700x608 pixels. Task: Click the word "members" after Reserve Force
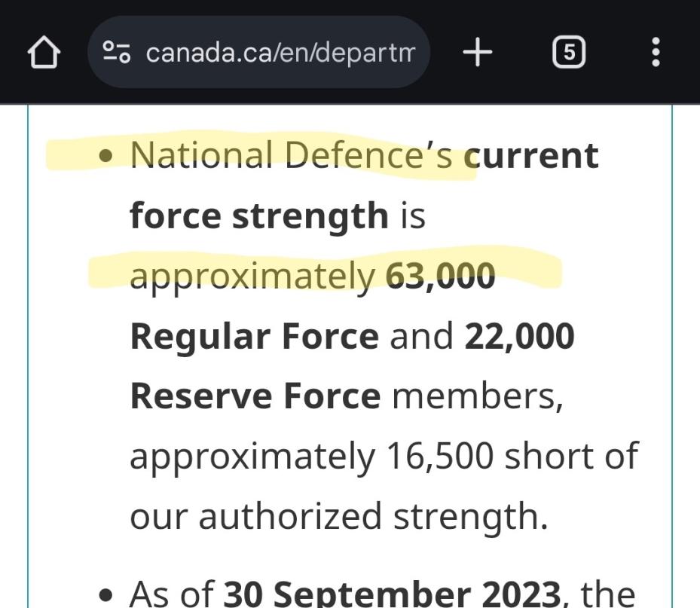click(477, 396)
